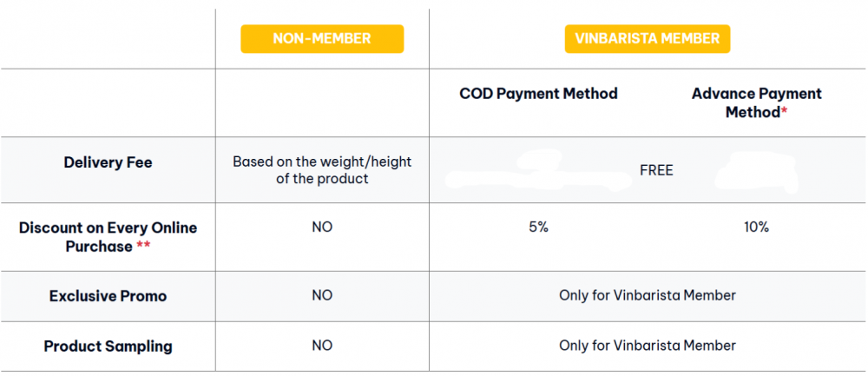The image size is (868, 376).
Task: Click the NO cell in Product Sampling row
Action: click(322, 346)
